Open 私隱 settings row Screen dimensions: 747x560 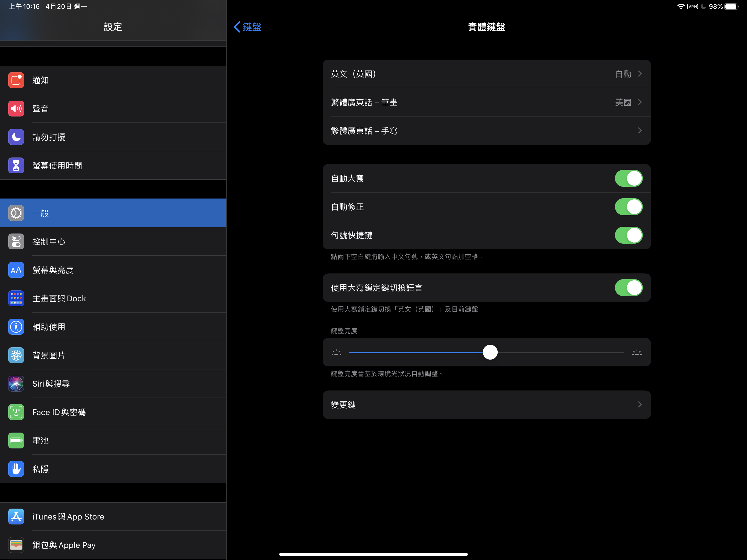point(113,469)
